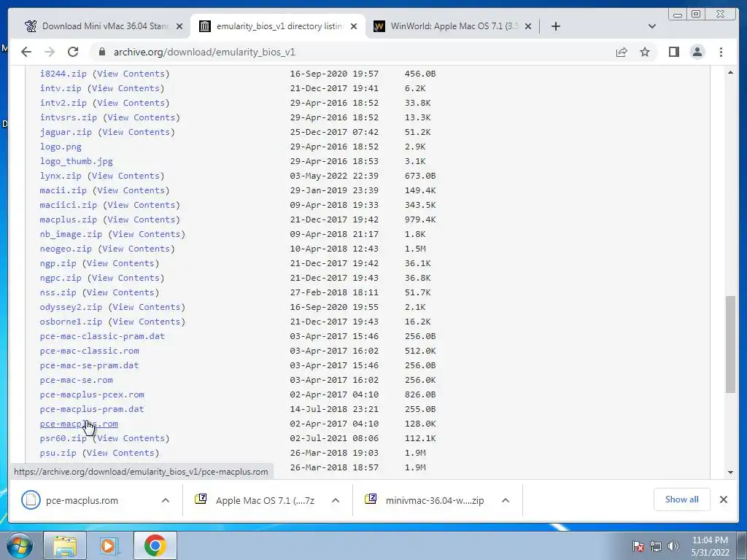Click the vertical scrollbar thumb
This screenshot has height=560, width=747.
(730, 344)
